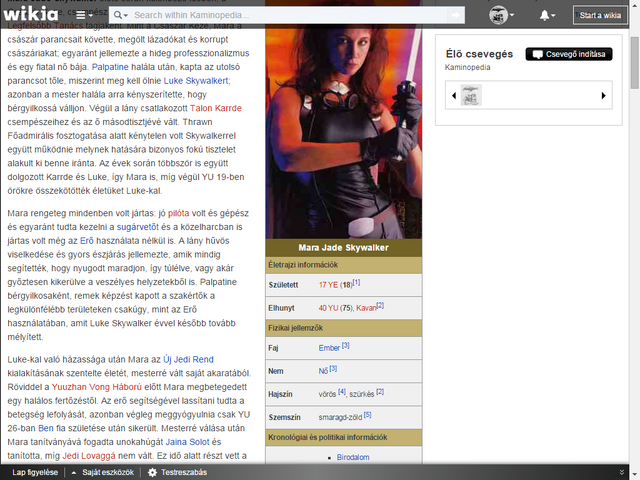This screenshot has height=480, width=640.
Task: Open the search scope magnifier dropdown
Action: point(120,15)
